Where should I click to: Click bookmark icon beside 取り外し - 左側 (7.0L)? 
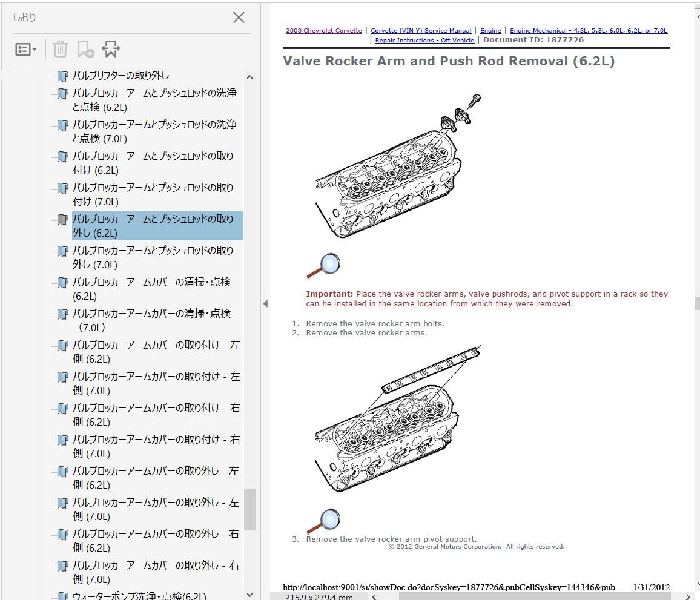tap(63, 503)
